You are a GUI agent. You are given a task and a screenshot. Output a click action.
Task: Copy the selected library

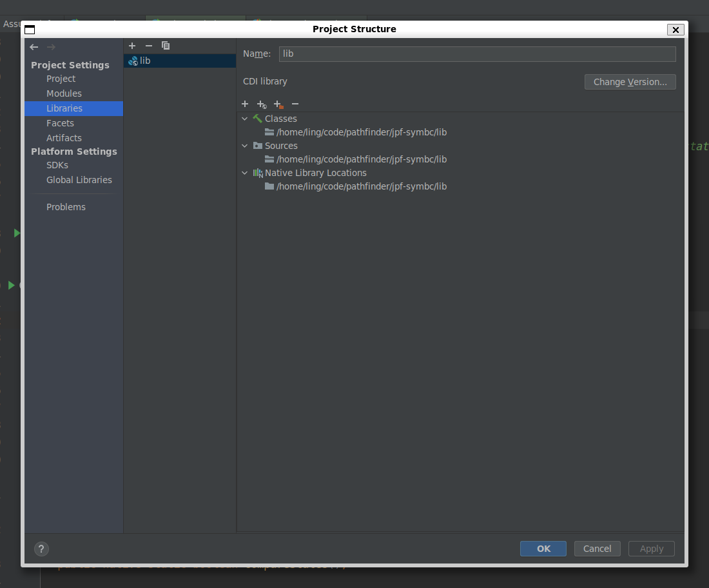[x=166, y=46]
